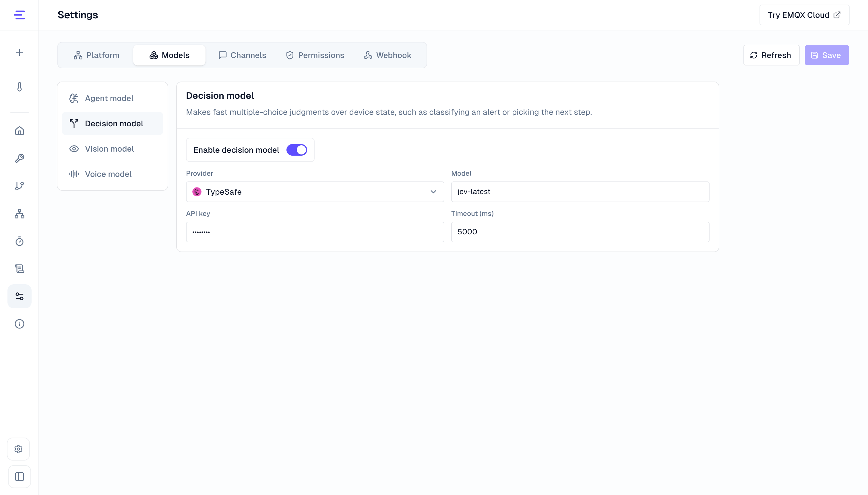Open the wrench tools icon

click(x=19, y=158)
